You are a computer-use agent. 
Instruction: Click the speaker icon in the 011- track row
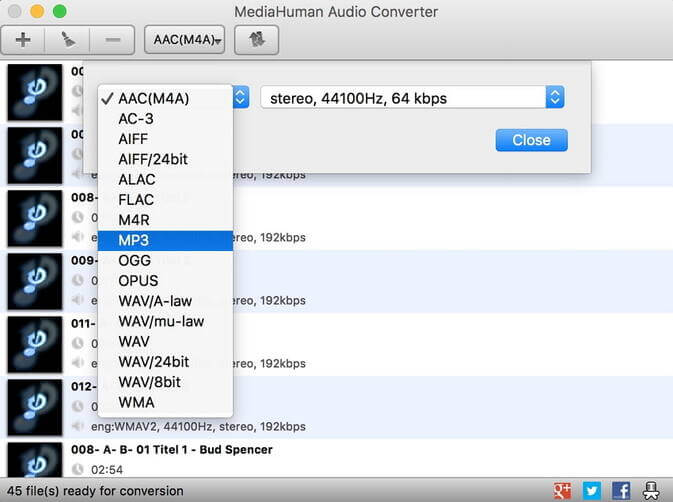point(78,363)
